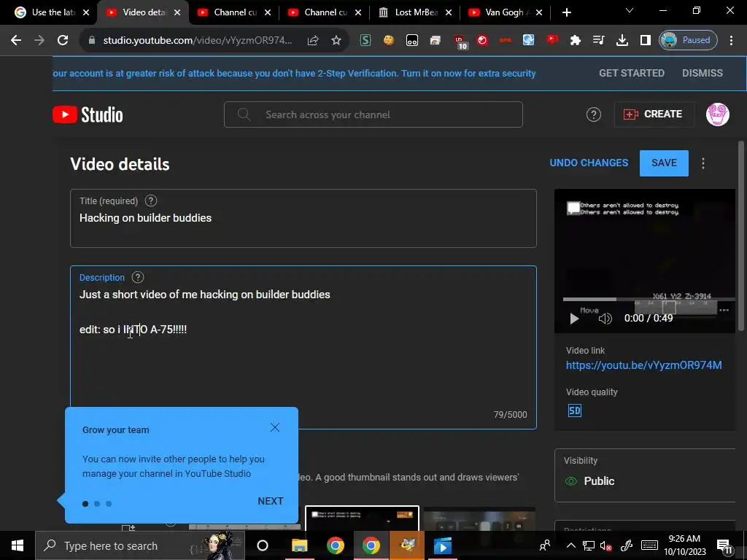
Task: Mute the video preview volume icon
Action: pos(605,319)
